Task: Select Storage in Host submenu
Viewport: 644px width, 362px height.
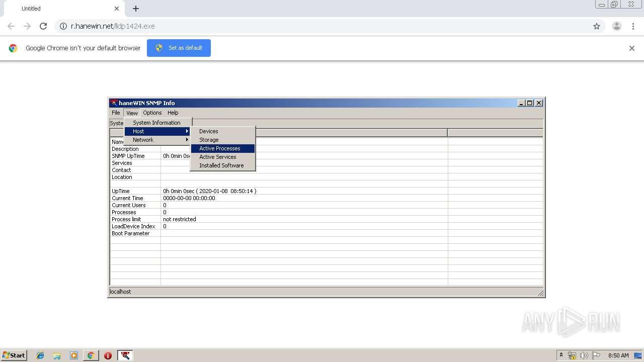Action: click(x=223, y=140)
